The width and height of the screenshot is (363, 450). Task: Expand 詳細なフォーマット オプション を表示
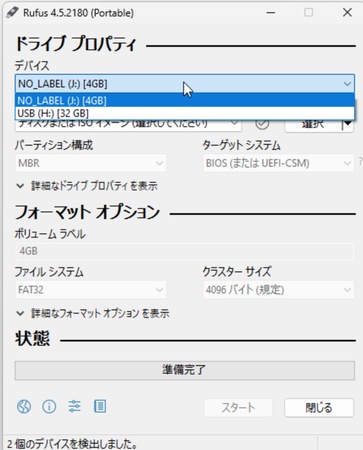tap(93, 313)
